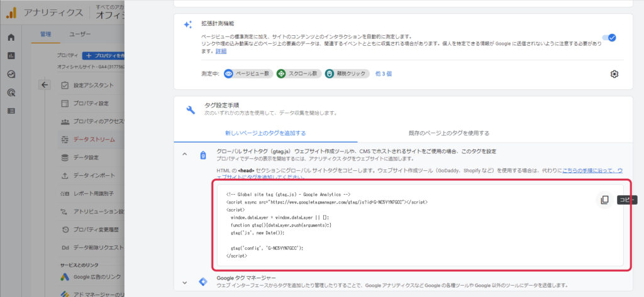Click inside the gtag code snippet box
The width and height of the screenshot is (644, 297).
pyautogui.click(x=419, y=225)
